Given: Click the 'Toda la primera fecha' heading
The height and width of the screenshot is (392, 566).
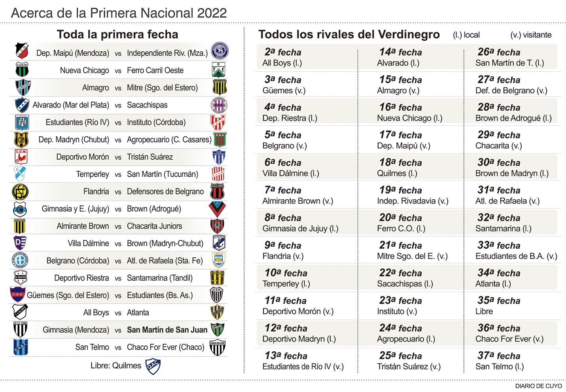Looking at the screenshot, I should 117,34.
